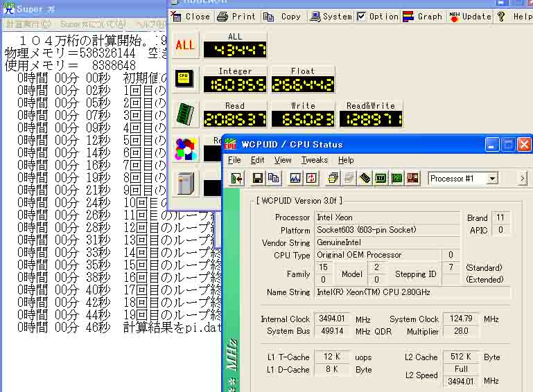Click the Integer score 160355
The image size is (533, 392).
click(x=235, y=84)
